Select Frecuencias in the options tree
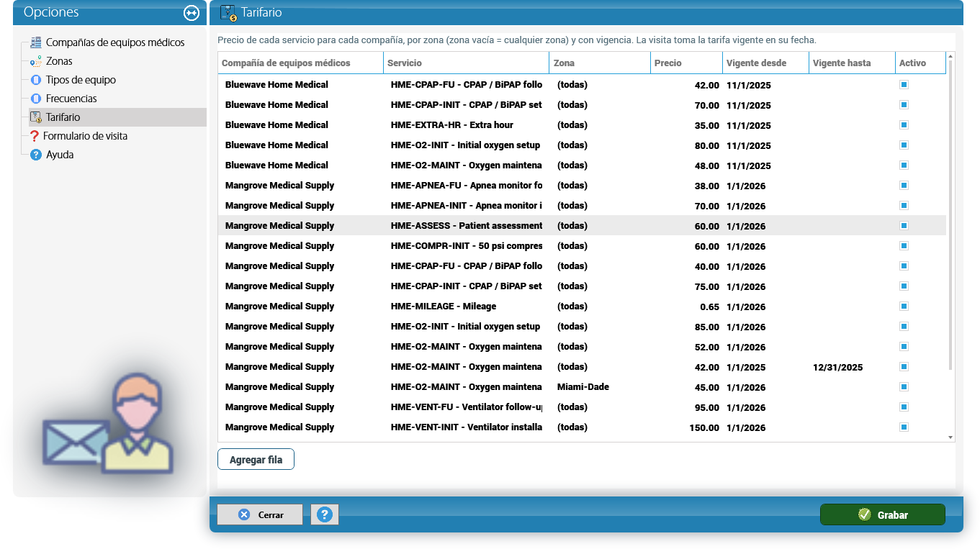Screen dimensions: 980x549 tap(71, 99)
